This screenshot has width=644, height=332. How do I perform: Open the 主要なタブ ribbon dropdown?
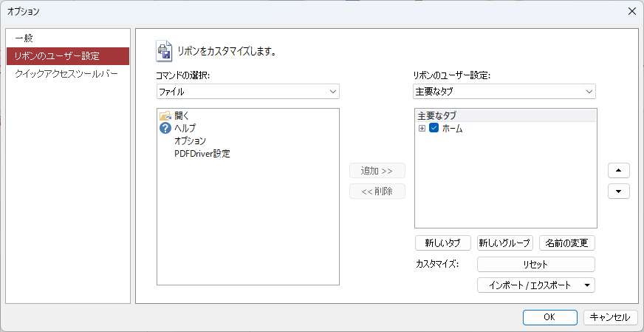click(x=504, y=92)
